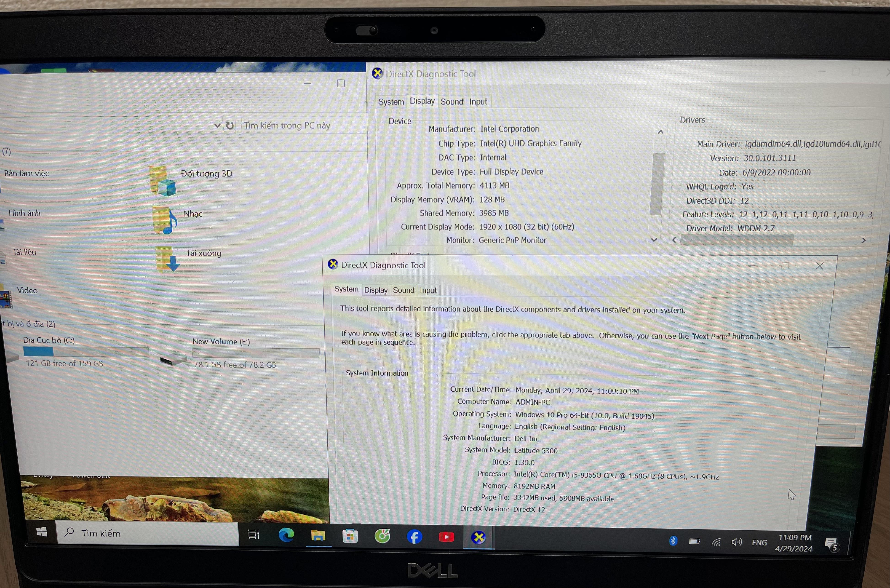Viewport: 890px width, 588px height.
Task: Click the '8192MB RAM' memory value
Action: click(534, 486)
